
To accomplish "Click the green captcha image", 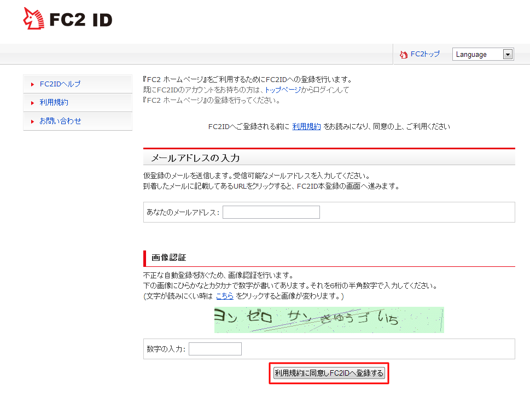I will [x=329, y=319].
